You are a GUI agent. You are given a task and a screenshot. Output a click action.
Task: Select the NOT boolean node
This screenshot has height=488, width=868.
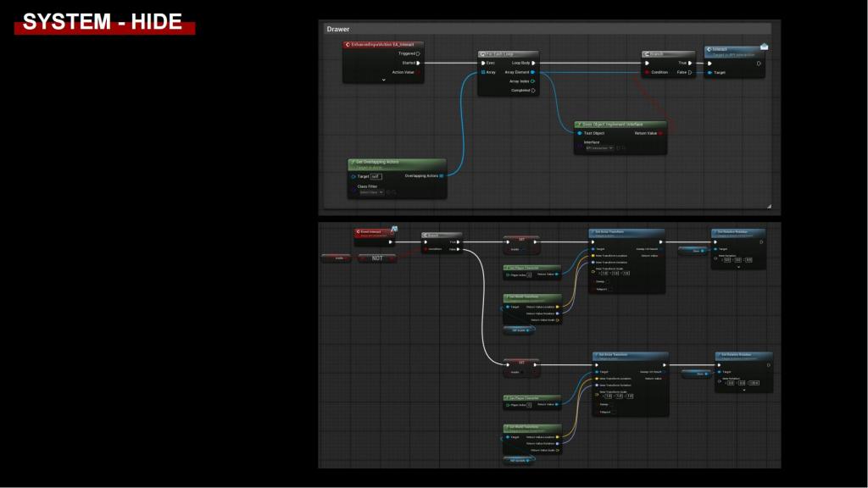click(x=377, y=258)
